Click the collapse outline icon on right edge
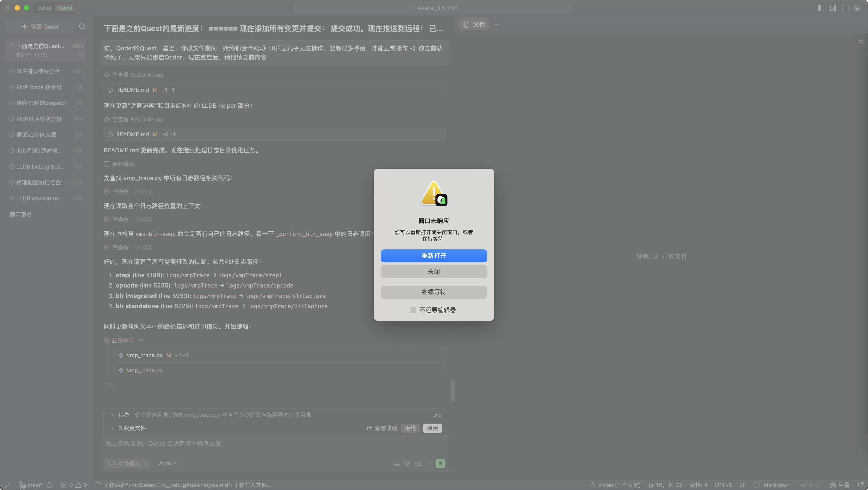The image size is (868, 490). click(x=861, y=43)
